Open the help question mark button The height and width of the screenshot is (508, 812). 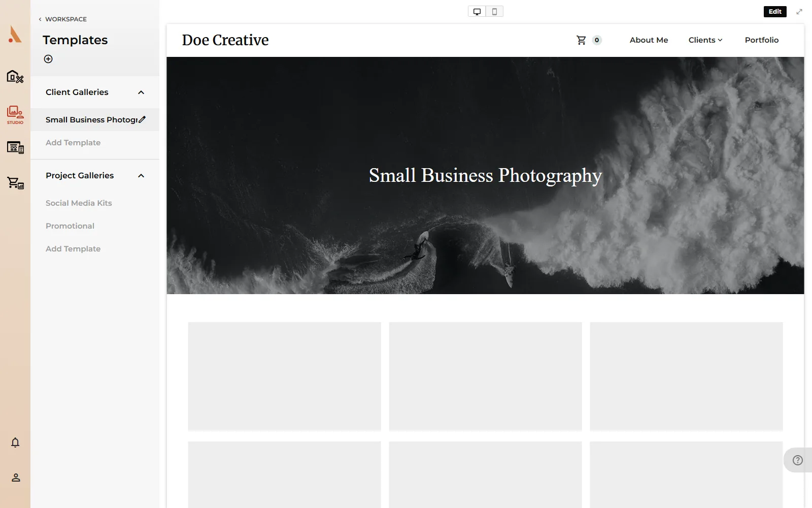coord(798,460)
